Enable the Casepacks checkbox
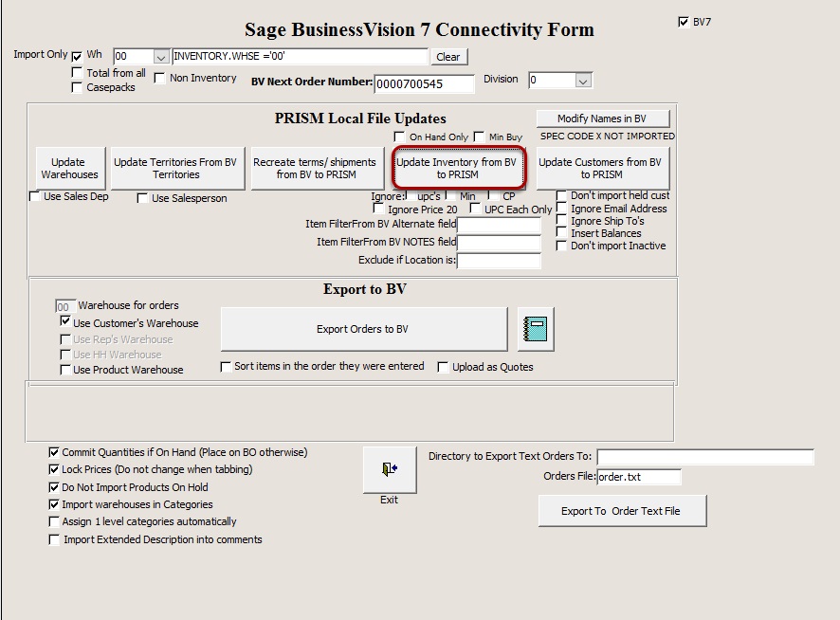The width and height of the screenshot is (840, 620). (77, 87)
